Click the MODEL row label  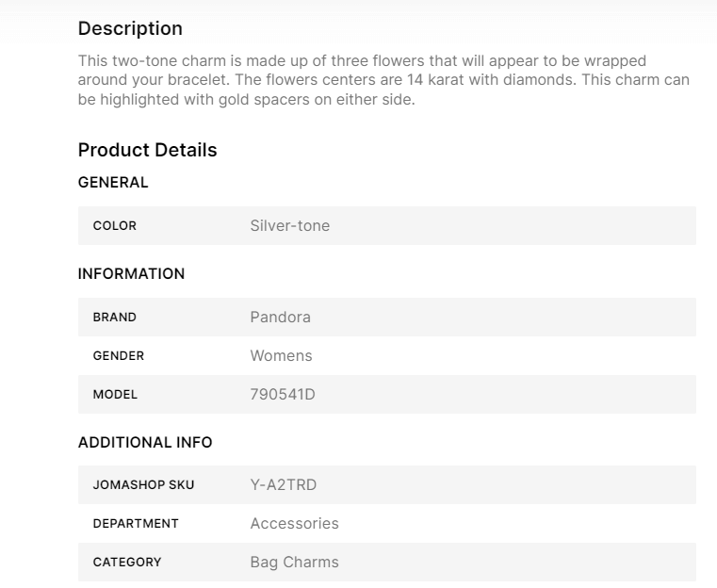tap(115, 395)
